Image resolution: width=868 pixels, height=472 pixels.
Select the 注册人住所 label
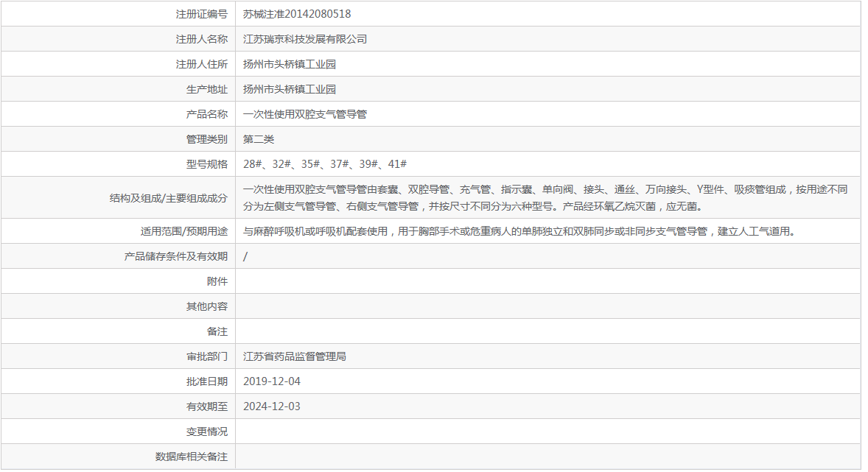[201, 64]
